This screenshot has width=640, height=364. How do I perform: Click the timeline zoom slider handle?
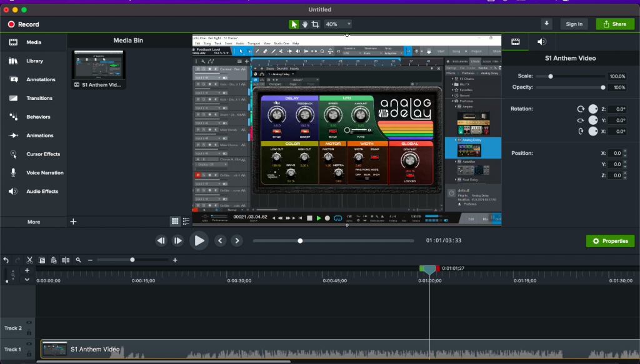pyautogui.click(x=132, y=260)
